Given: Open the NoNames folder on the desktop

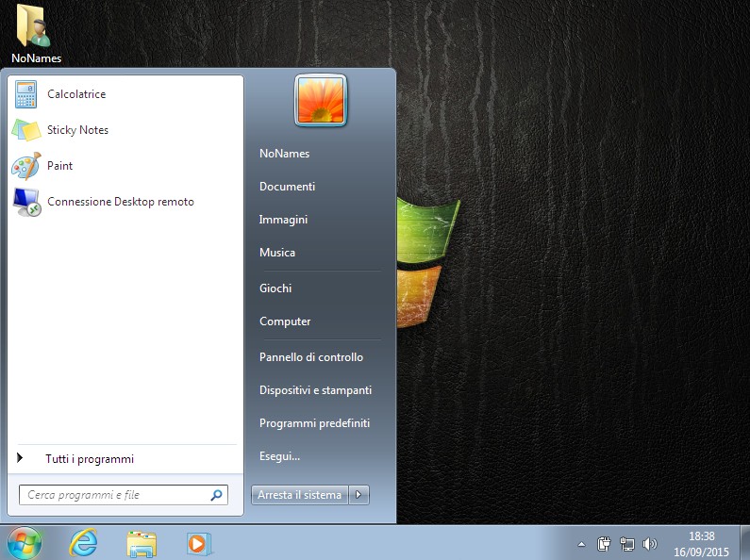Looking at the screenshot, I should click(x=35, y=33).
